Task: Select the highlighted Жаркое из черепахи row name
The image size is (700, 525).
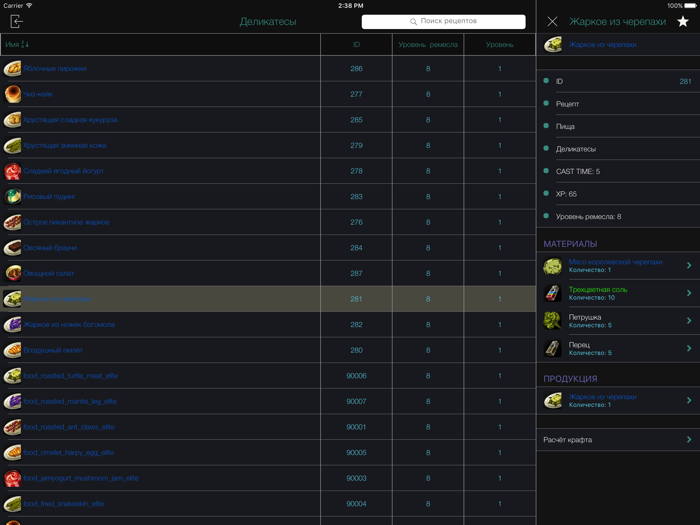Action: point(57,299)
